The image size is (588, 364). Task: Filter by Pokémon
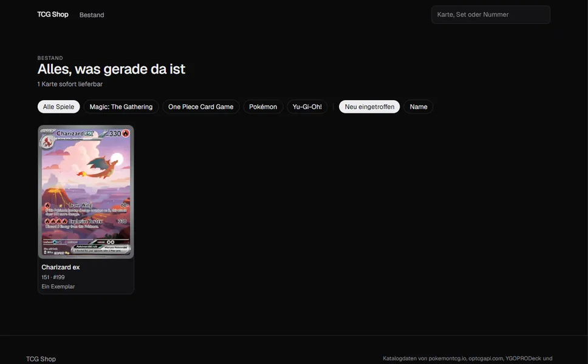[263, 107]
